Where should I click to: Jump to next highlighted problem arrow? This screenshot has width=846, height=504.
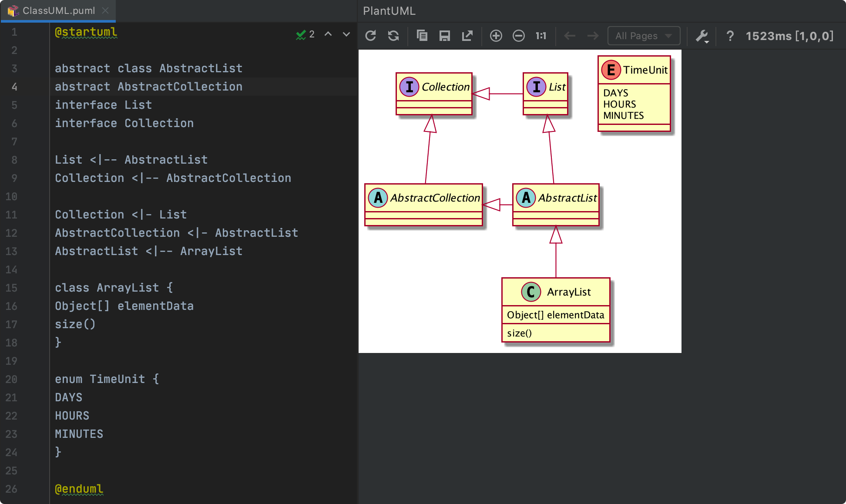(346, 34)
